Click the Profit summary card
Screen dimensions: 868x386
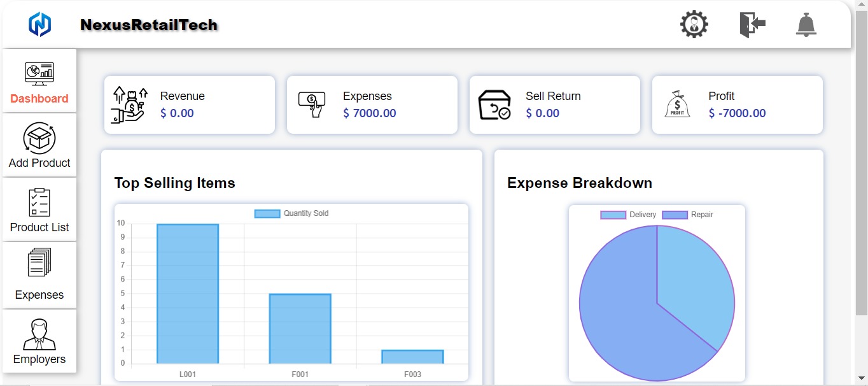[737, 104]
